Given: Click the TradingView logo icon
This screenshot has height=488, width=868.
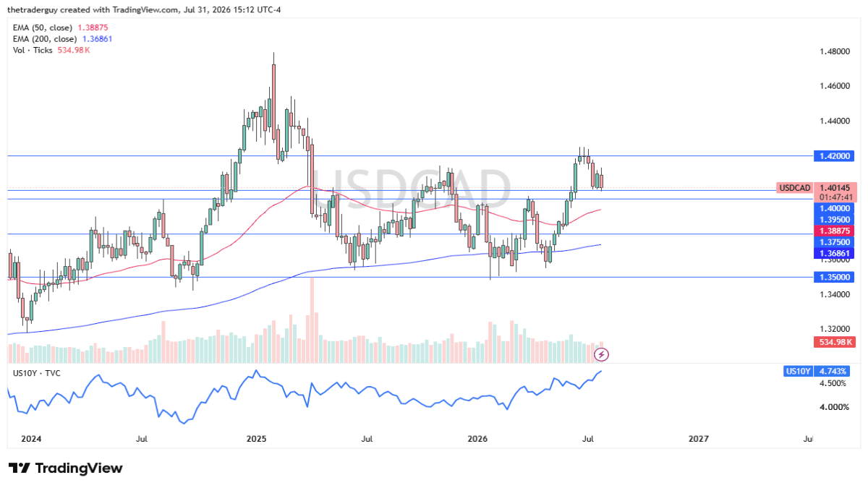Looking at the screenshot, I should coord(20,468).
